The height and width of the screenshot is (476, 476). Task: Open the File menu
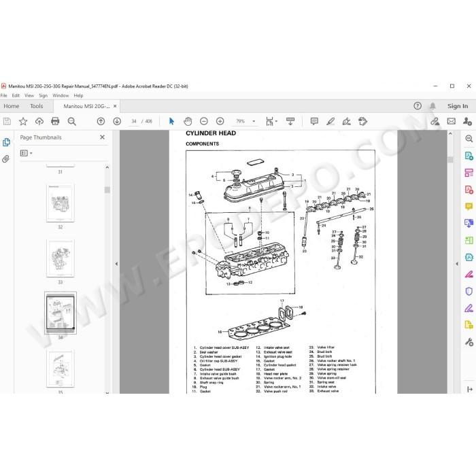[3, 95]
